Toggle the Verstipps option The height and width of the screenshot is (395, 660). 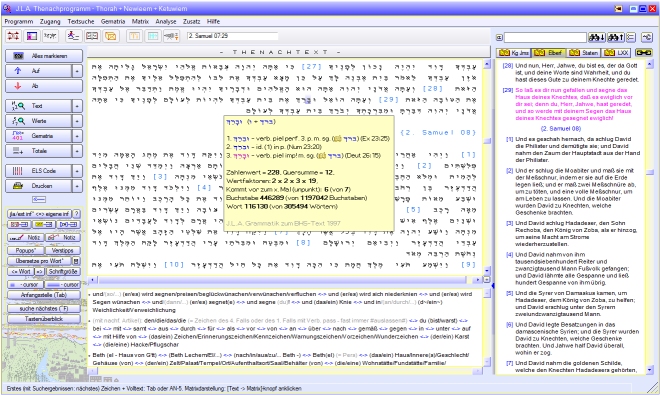point(63,251)
